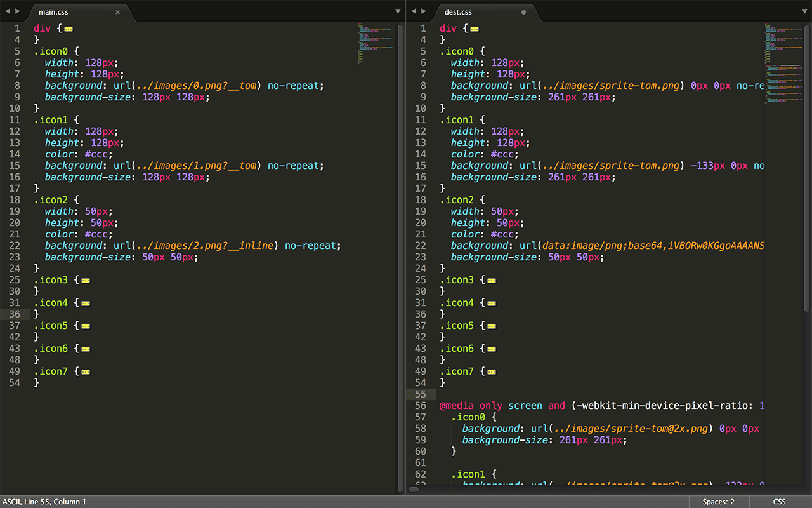Click the main.css minimap
The height and width of the screenshot is (508, 812).
tap(377, 43)
